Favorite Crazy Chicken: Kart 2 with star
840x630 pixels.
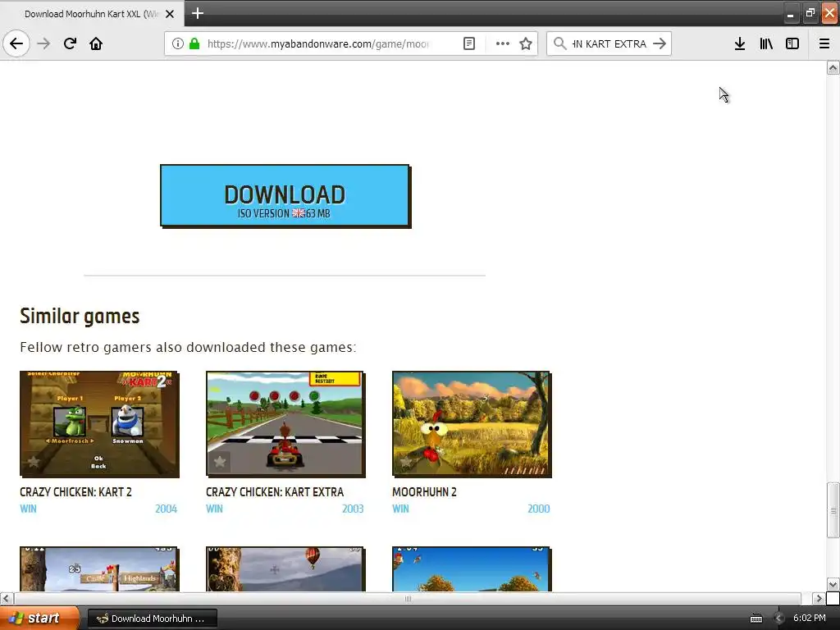tap(33, 461)
